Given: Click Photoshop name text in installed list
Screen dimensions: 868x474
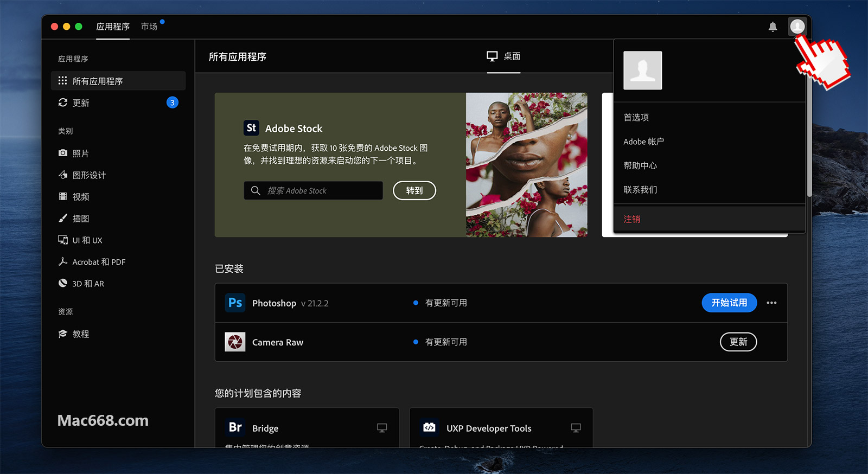Looking at the screenshot, I should [274, 303].
